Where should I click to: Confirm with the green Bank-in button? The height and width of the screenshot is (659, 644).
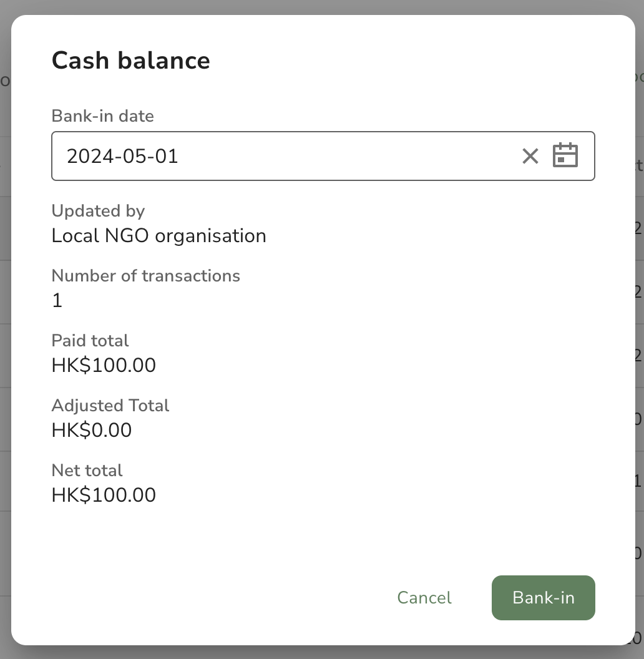pyautogui.click(x=543, y=598)
